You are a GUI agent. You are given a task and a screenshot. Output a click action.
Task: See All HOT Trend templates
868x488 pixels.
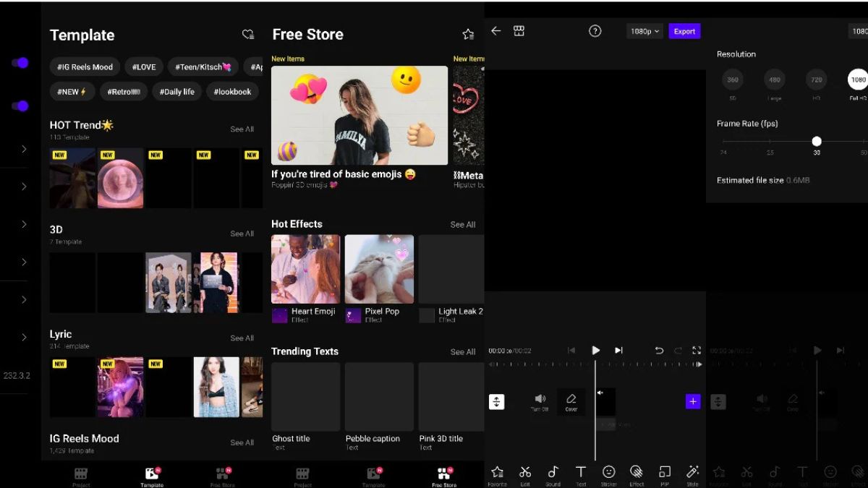click(x=242, y=129)
